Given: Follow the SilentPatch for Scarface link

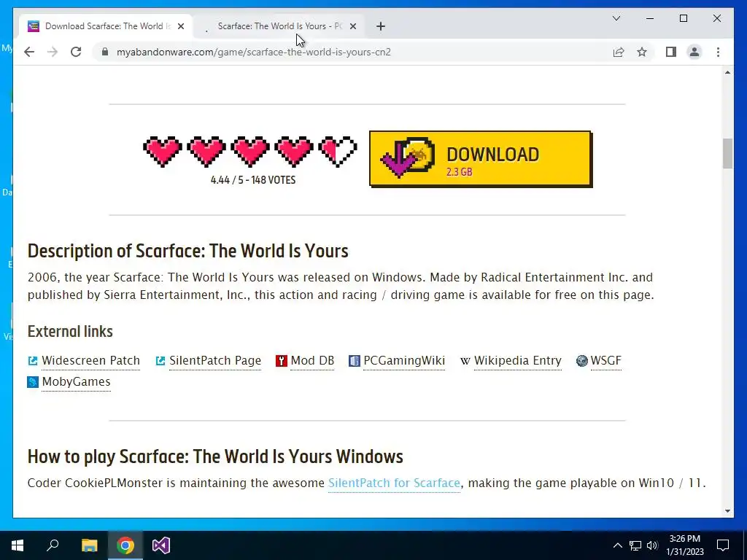Looking at the screenshot, I should pos(394,483).
